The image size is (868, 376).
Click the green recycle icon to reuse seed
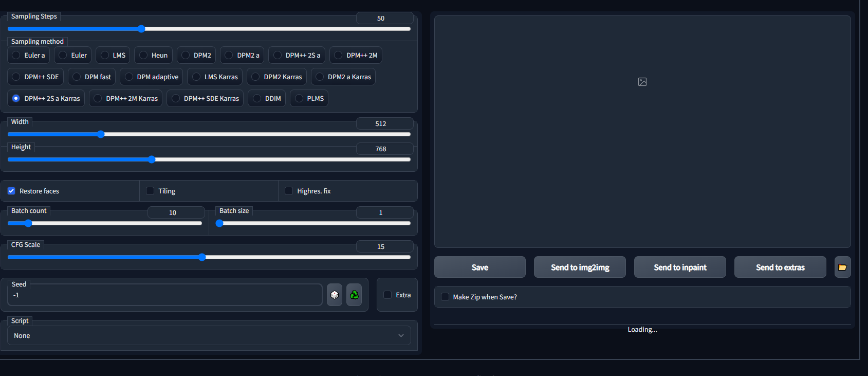pyautogui.click(x=354, y=295)
